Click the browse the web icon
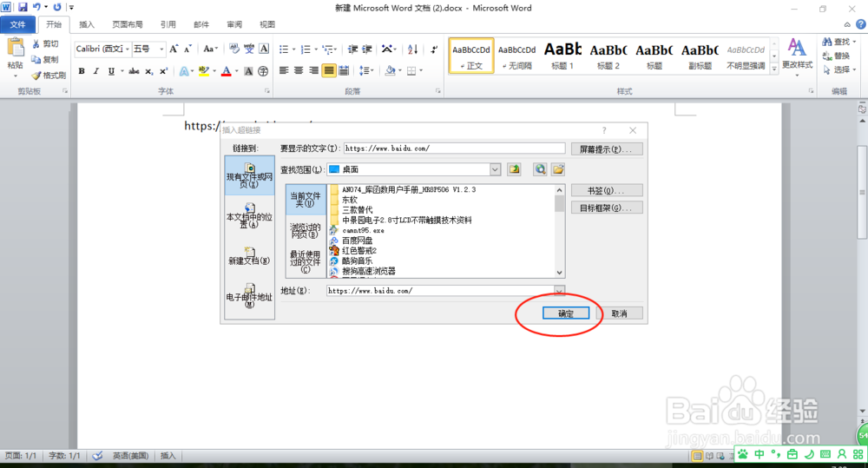The height and width of the screenshot is (468, 868). click(x=540, y=169)
